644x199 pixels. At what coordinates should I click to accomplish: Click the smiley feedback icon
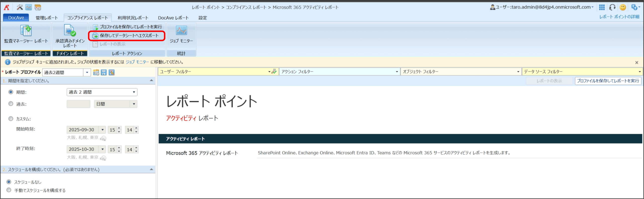pyautogui.click(x=623, y=7)
